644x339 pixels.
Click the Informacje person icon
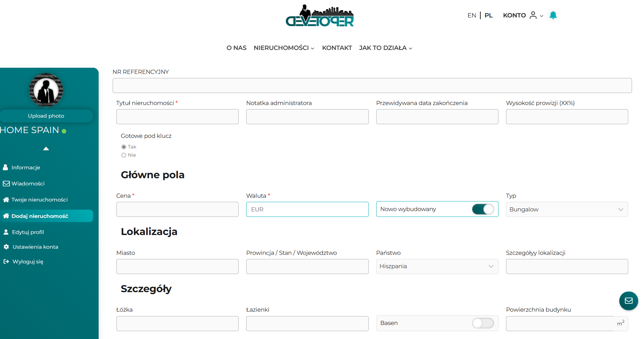(5, 167)
